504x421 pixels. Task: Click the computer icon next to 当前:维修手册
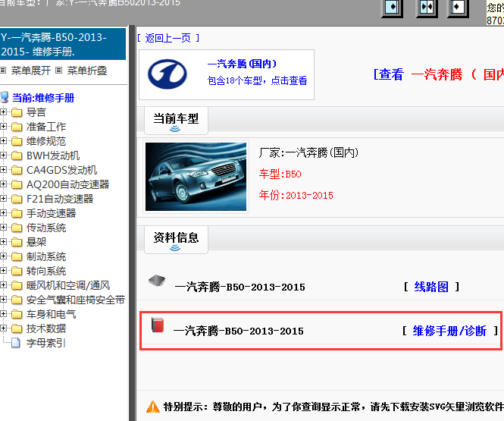[5, 97]
